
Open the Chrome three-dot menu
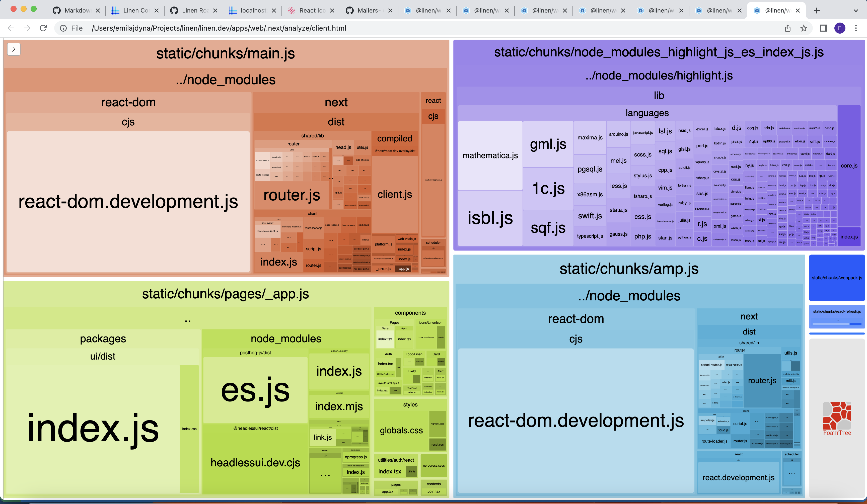856,28
